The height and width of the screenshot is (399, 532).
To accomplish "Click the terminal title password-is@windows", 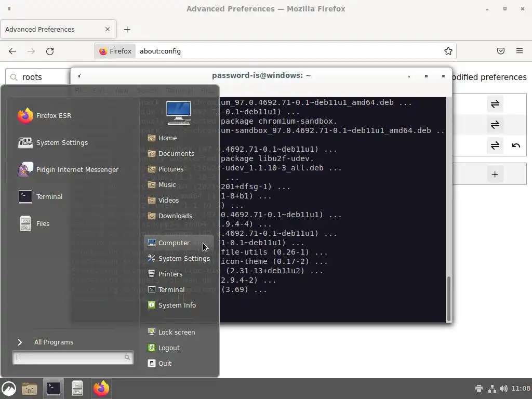I will point(261,76).
